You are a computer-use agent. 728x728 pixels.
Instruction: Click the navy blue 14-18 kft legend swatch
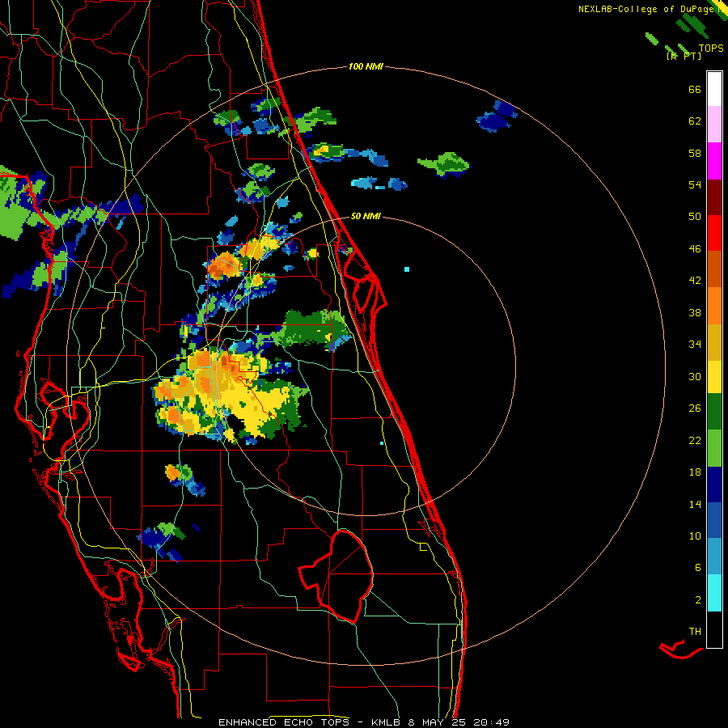714,485
